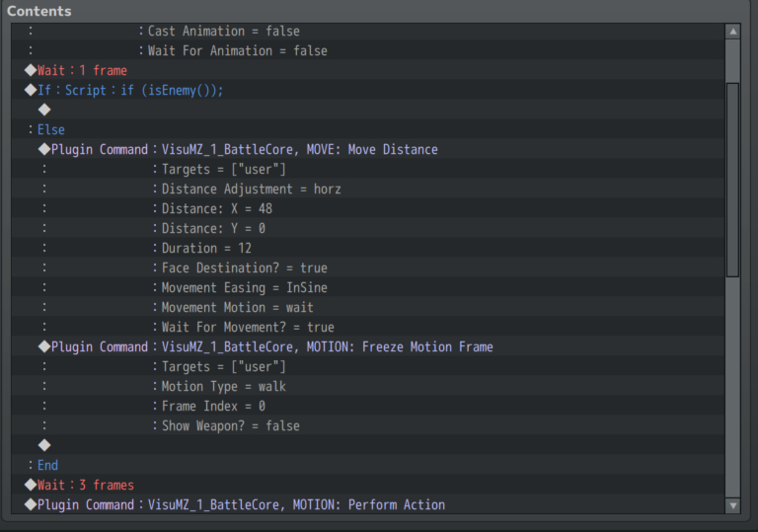The width and height of the screenshot is (758, 532).
Task: Click diamond icon before MOTION: Perform Action
Action: (31, 504)
